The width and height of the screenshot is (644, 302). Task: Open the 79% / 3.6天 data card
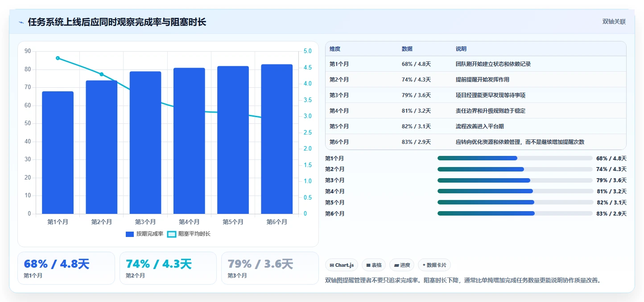(270, 268)
